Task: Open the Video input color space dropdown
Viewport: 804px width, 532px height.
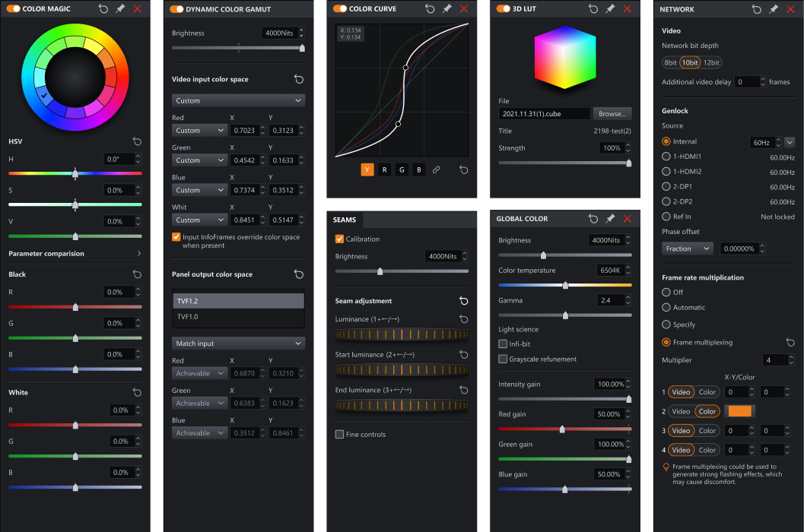Action: tap(238, 100)
